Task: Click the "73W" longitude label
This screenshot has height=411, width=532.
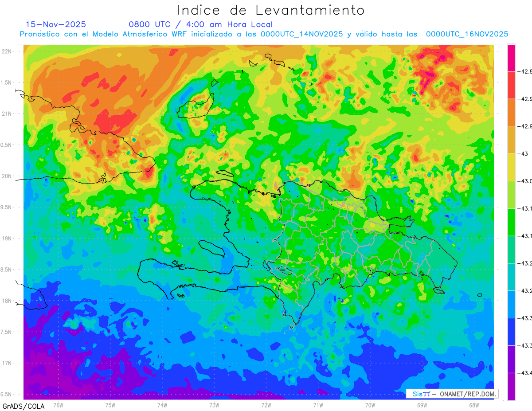Action: pyautogui.click(x=214, y=405)
